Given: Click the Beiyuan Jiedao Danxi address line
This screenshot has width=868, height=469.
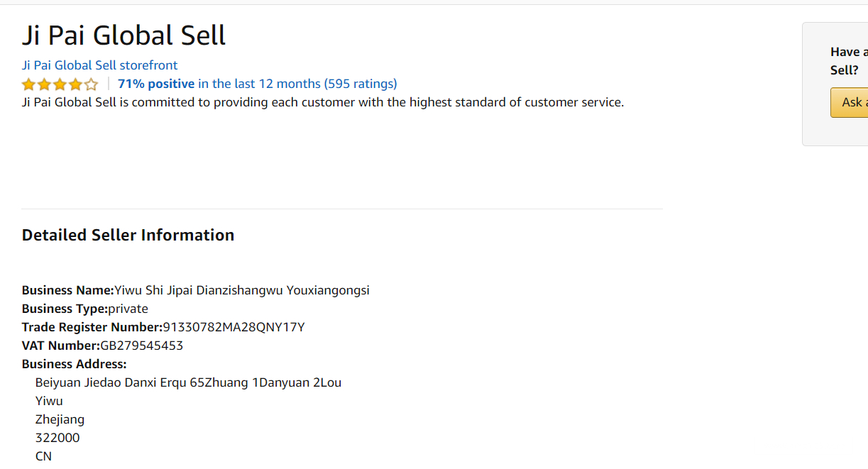Looking at the screenshot, I should click(188, 382).
